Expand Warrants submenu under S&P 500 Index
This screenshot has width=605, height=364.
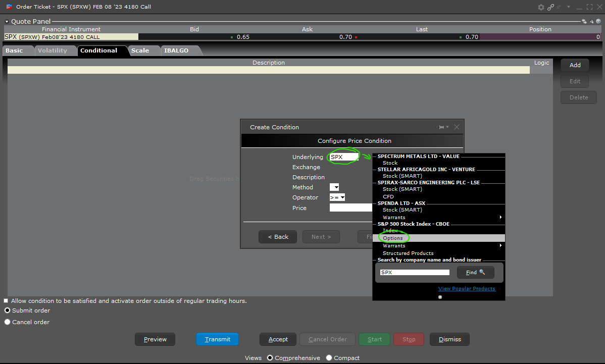pyautogui.click(x=439, y=246)
